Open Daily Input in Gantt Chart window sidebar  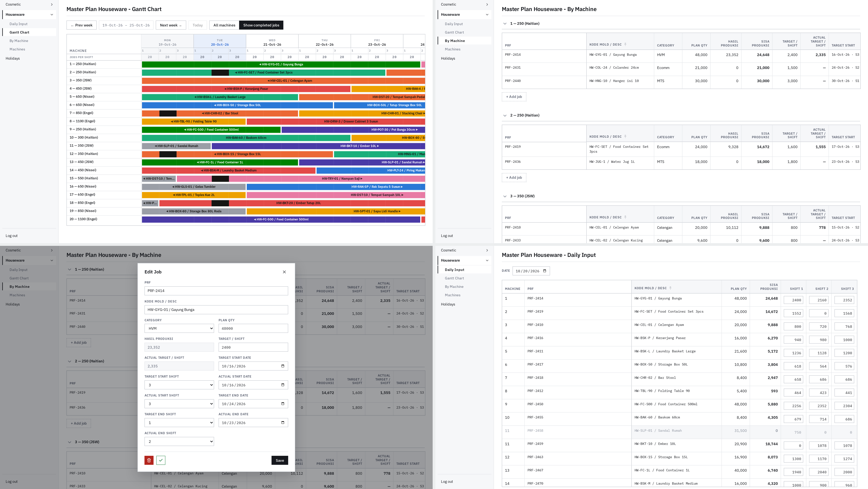click(x=18, y=24)
